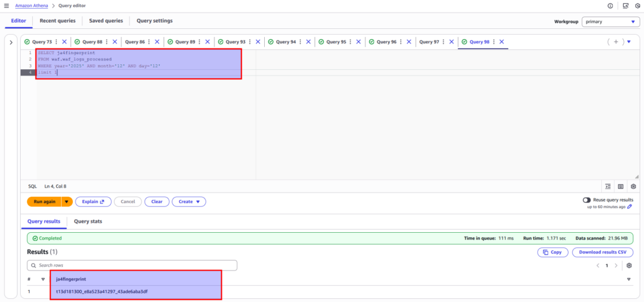
Task: Toggle Reuse query results switch
Action: point(587,199)
